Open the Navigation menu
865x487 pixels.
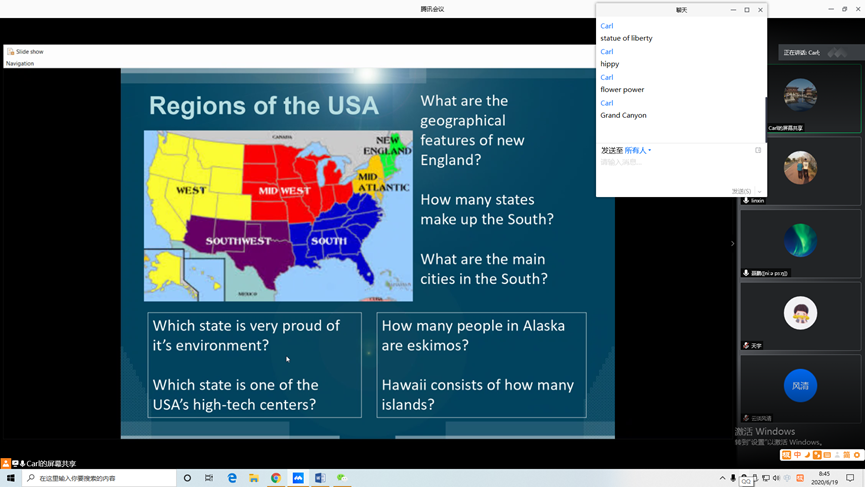point(20,63)
